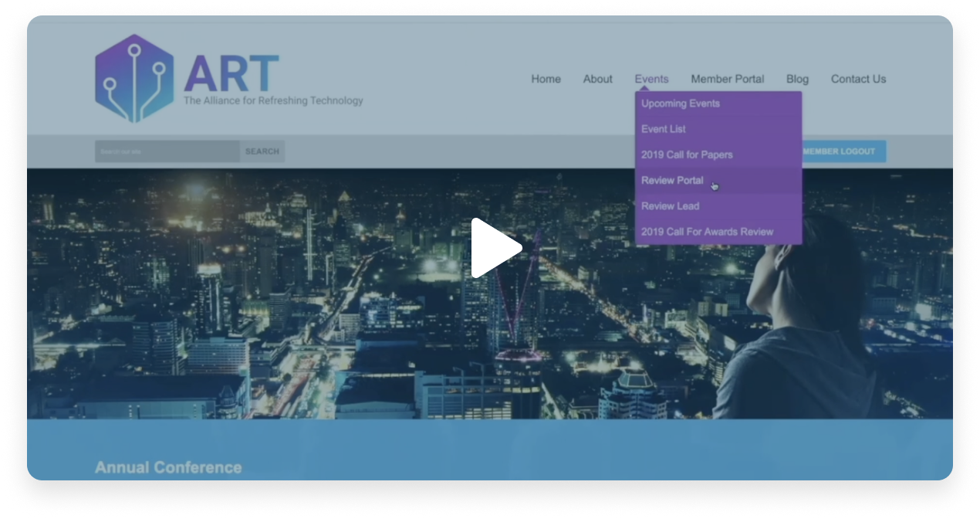Select the Review Portal menu entry

click(x=672, y=180)
